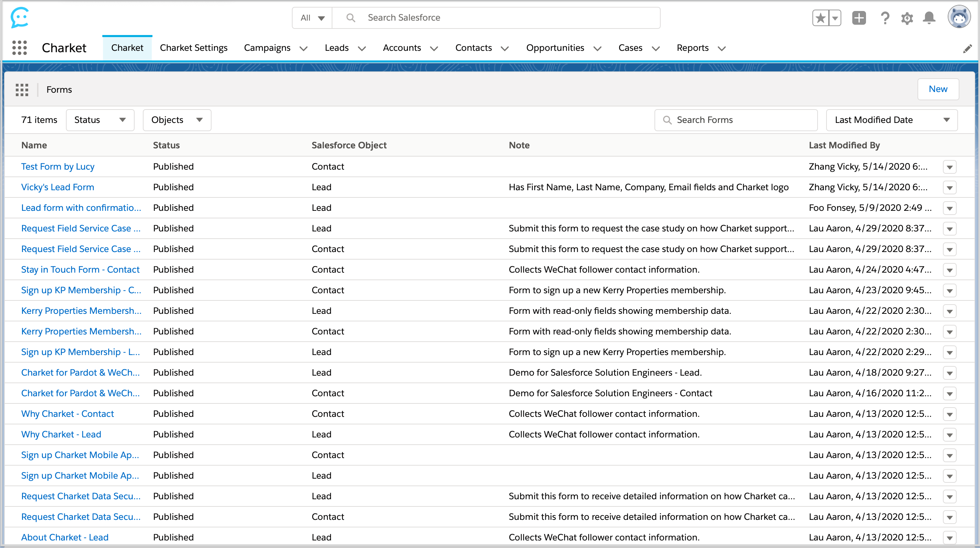The image size is (980, 548).
Task: Click the 71 items count label
Action: (39, 120)
